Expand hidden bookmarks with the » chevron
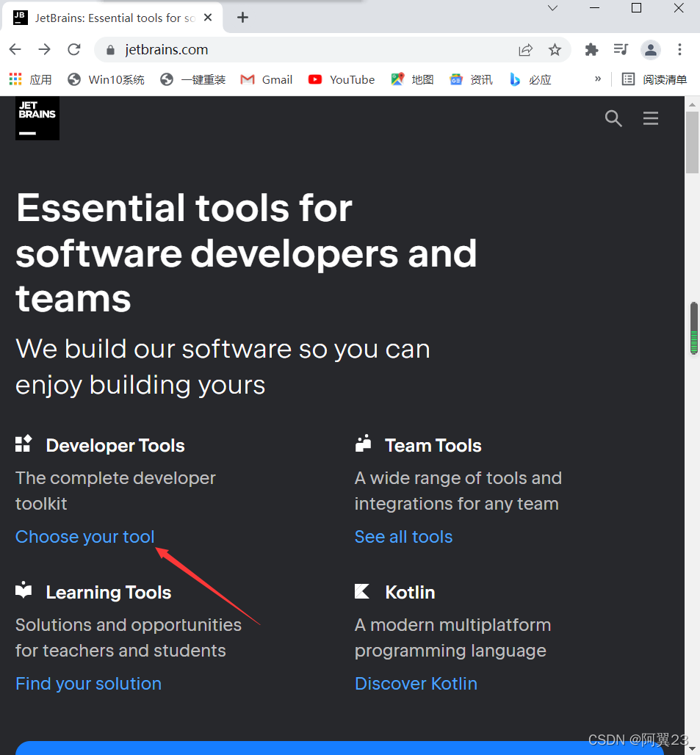700x755 pixels. pyautogui.click(x=597, y=79)
